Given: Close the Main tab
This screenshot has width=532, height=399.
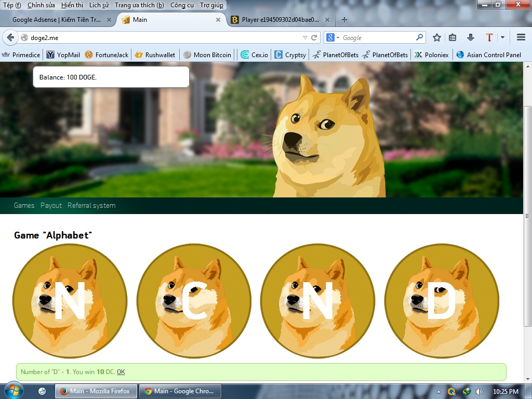Looking at the screenshot, I should (x=218, y=20).
